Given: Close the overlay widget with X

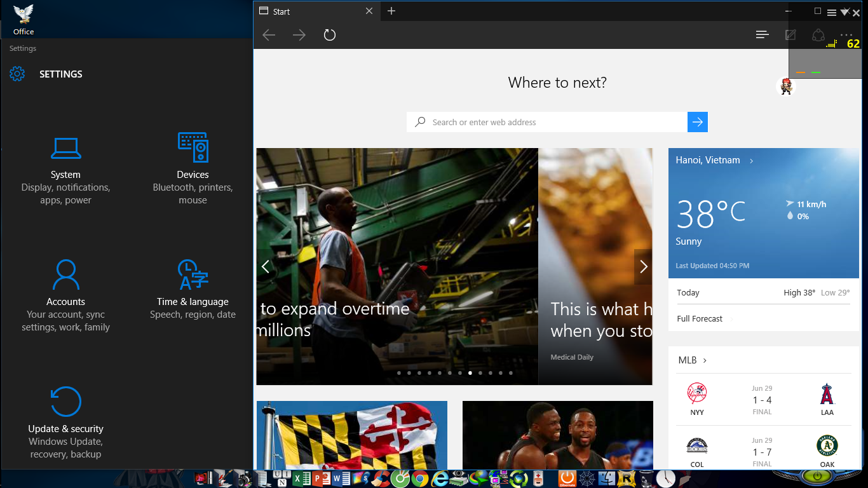Looking at the screenshot, I should click(856, 13).
